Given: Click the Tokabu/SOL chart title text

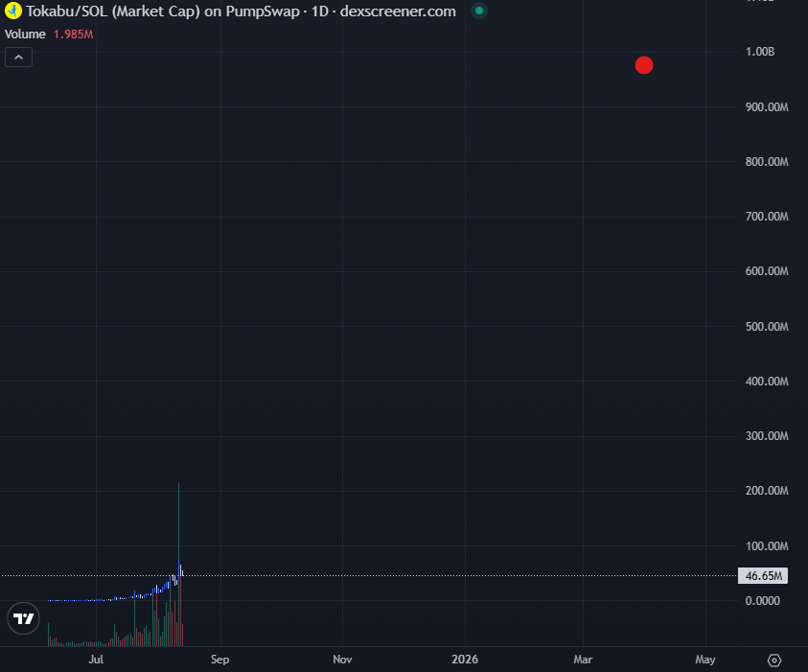Looking at the screenshot, I should click(x=241, y=12).
